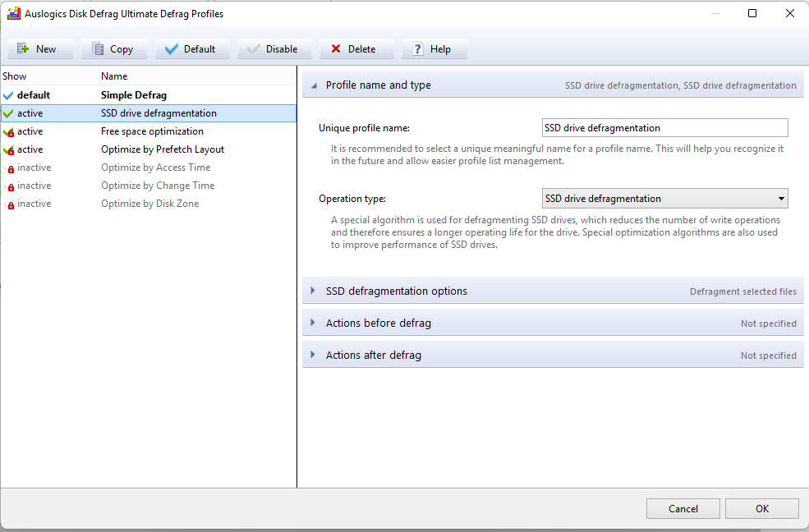Image resolution: width=809 pixels, height=532 pixels.
Task: Toggle locked icon for Optimize by Change Time
Action: [9, 186]
